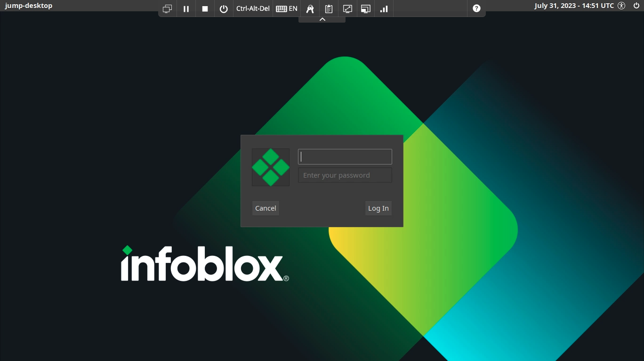Open the power menu at top-right corner

(636, 6)
